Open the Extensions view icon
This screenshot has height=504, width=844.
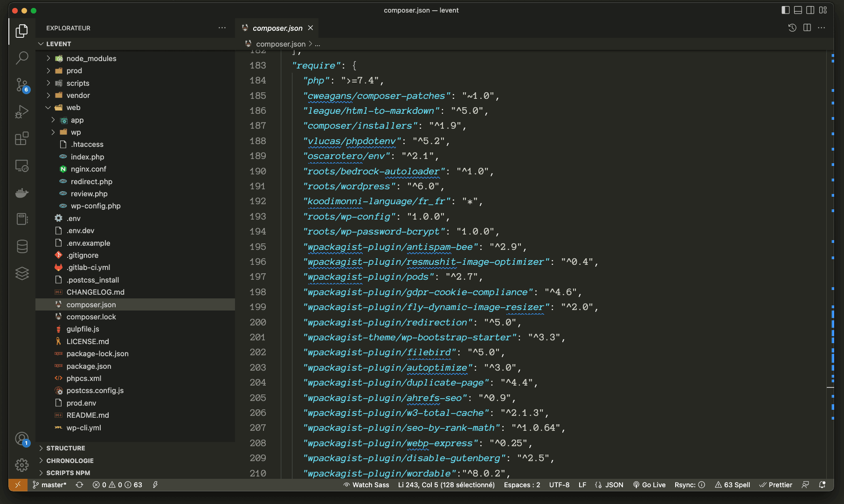click(22, 138)
